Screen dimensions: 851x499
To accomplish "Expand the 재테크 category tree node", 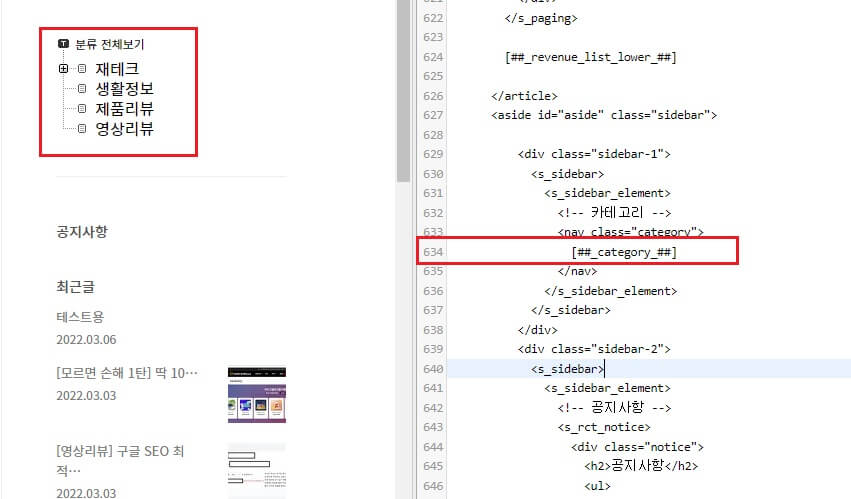I will 63,69.
